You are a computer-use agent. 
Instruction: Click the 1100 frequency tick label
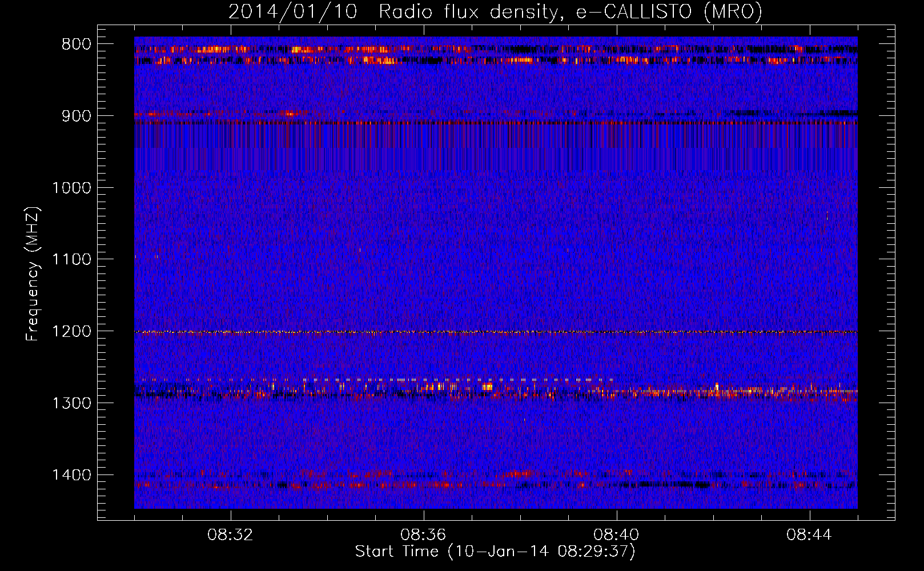click(72, 259)
